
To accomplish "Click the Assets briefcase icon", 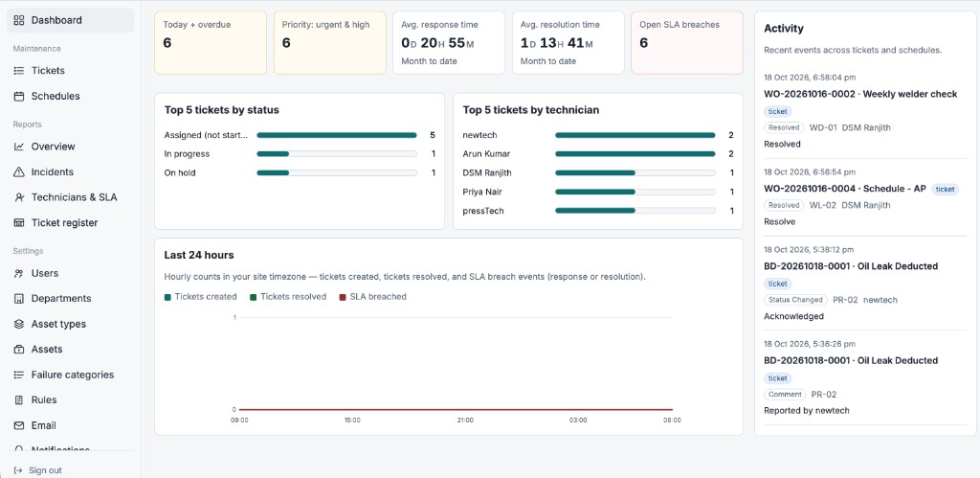I will 19,349.
